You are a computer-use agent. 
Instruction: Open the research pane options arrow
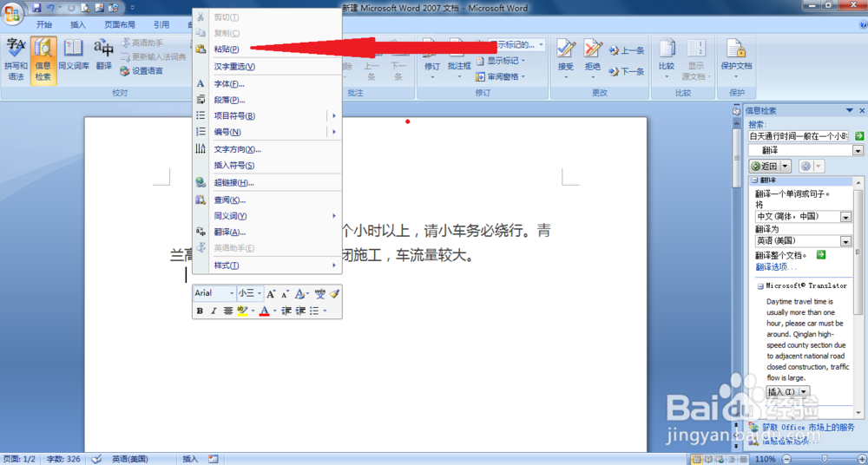click(x=851, y=111)
